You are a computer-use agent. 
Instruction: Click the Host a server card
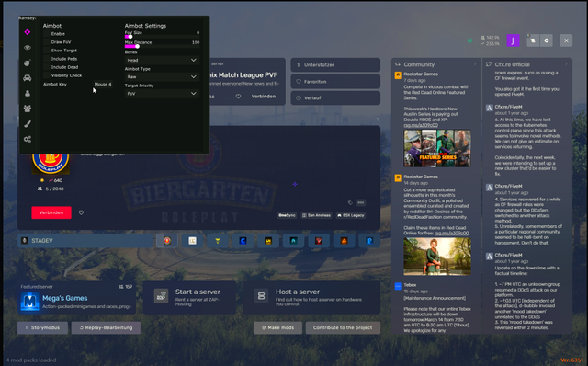pos(311,298)
